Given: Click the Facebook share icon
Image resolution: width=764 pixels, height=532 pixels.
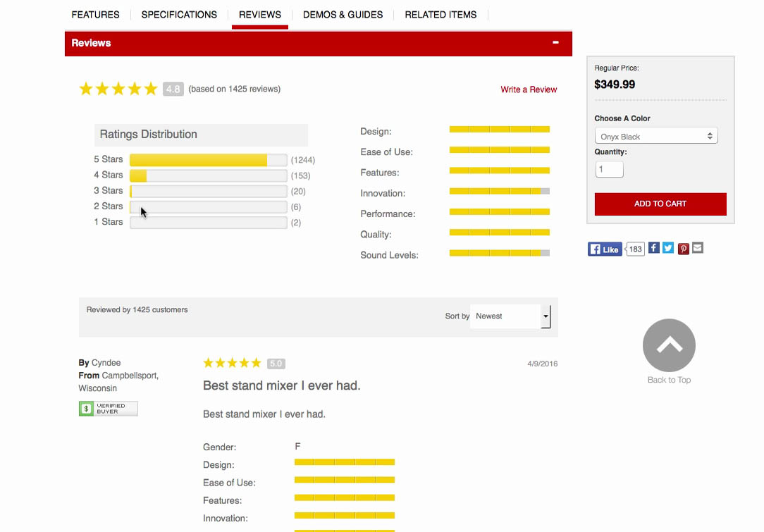Looking at the screenshot, I should tap(653, 248).
